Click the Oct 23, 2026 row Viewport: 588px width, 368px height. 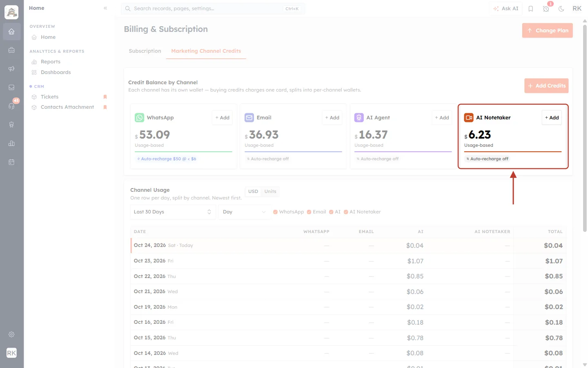pyautogui.click(x=348, y=261)
